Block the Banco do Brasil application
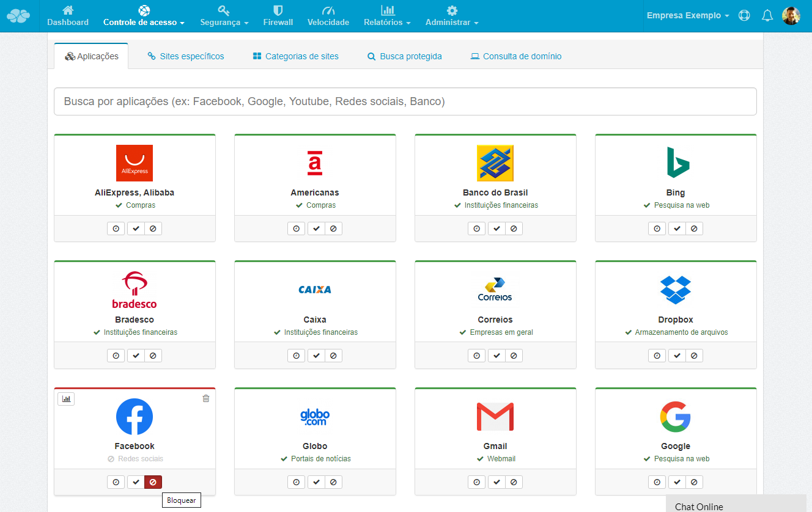Viewport: 812px width, 512px height. 514,229
